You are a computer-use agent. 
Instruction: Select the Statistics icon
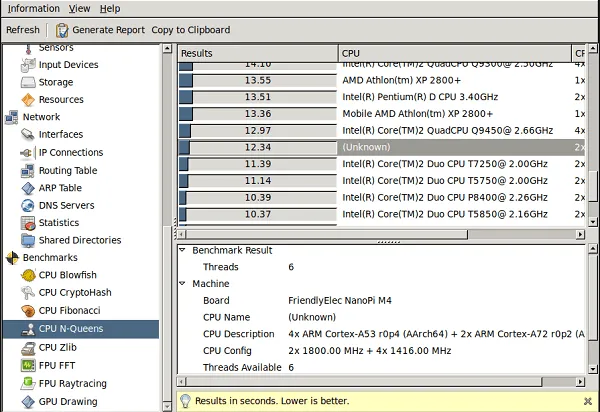tap(28, 223)
